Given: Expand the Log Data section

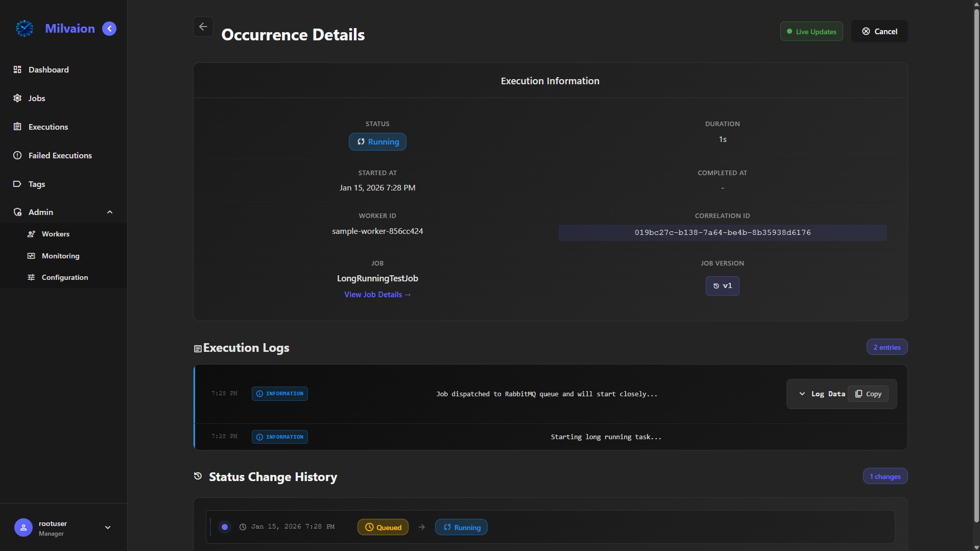Looking at the screenshot, I should pos(822,394).
